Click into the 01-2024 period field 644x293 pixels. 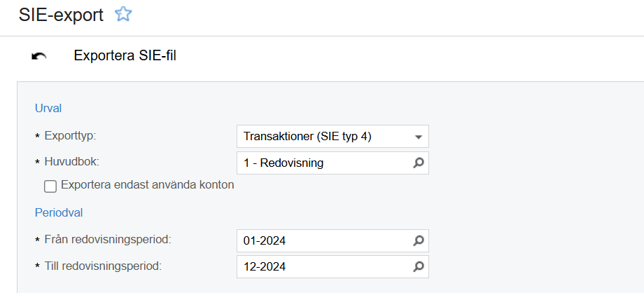[x=322, y=240]
